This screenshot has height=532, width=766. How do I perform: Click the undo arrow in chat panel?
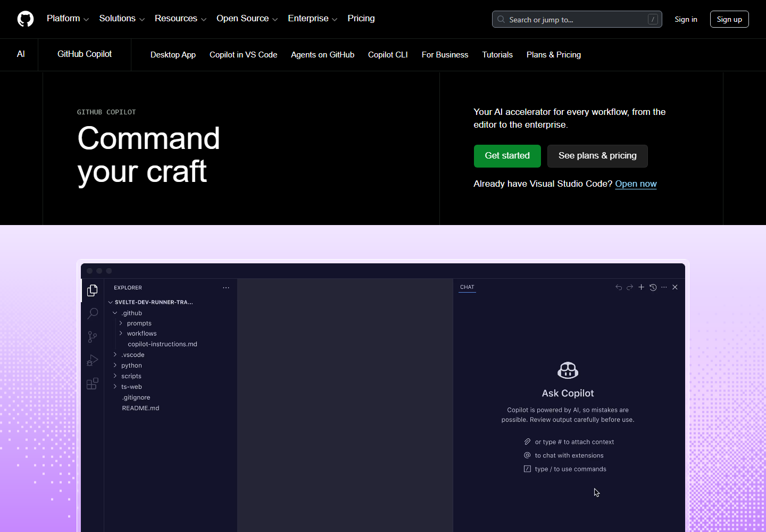click(619, 287)
